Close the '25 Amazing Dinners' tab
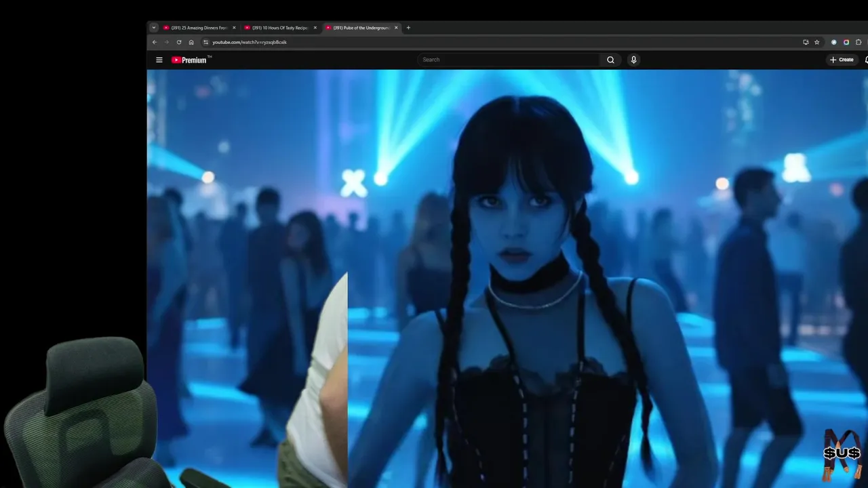 tap(234, 28)
